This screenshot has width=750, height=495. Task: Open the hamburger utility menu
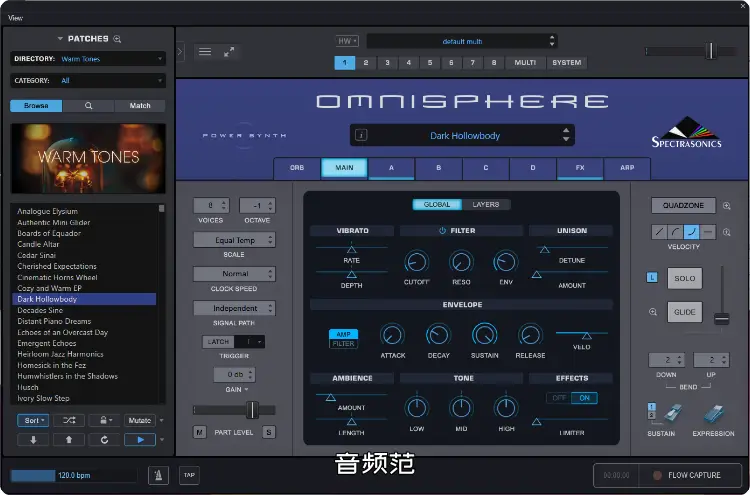tap(205, 52)
